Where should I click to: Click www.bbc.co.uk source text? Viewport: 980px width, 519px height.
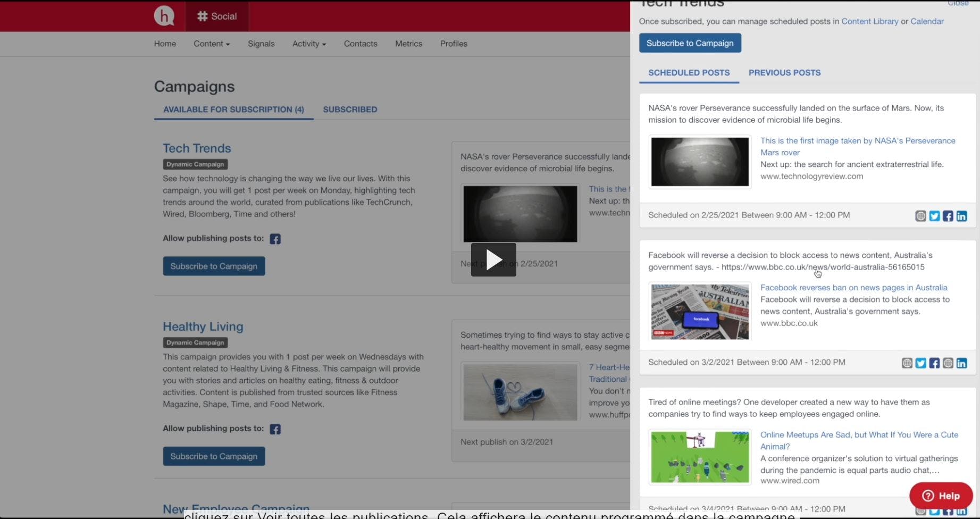(x=789, y=323)
